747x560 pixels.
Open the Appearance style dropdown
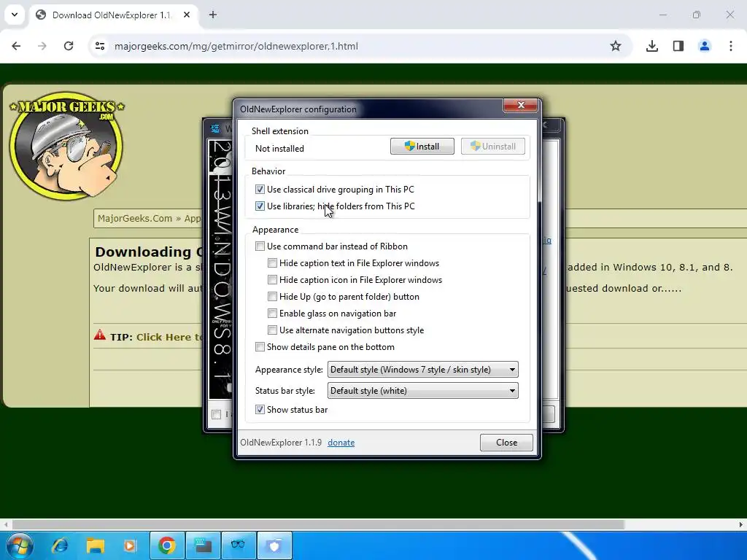422,370
